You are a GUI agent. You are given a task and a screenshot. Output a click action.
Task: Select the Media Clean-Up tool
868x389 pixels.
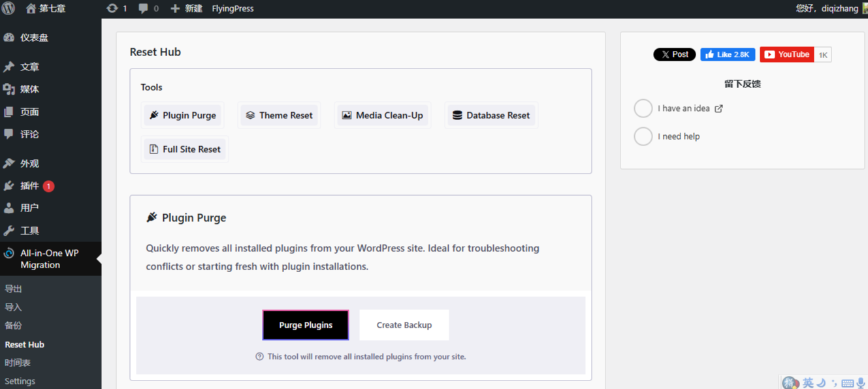tap(383, 116)
